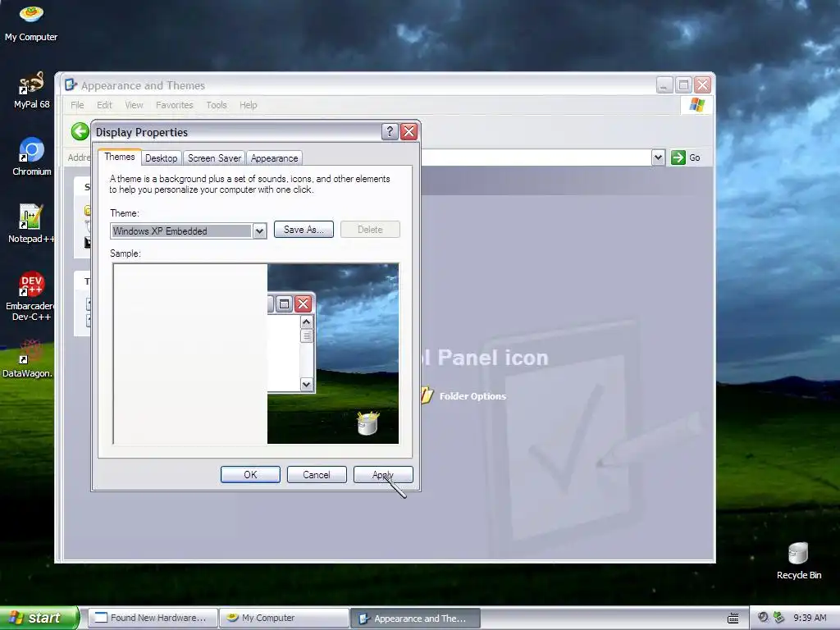The width and height of the screenshot is (840, 630).
Task: Click the keyboard icon in the taskbar
Action: click(733, 618)
